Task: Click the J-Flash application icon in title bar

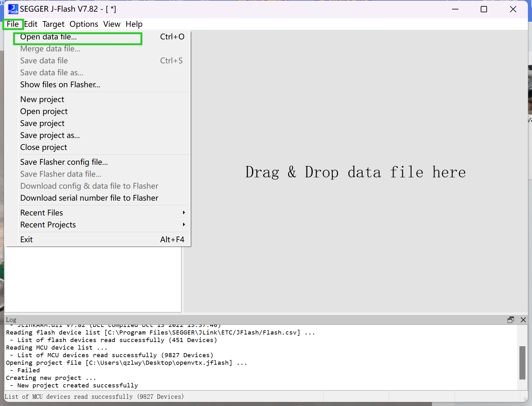Action: click(x=13, y=9)
